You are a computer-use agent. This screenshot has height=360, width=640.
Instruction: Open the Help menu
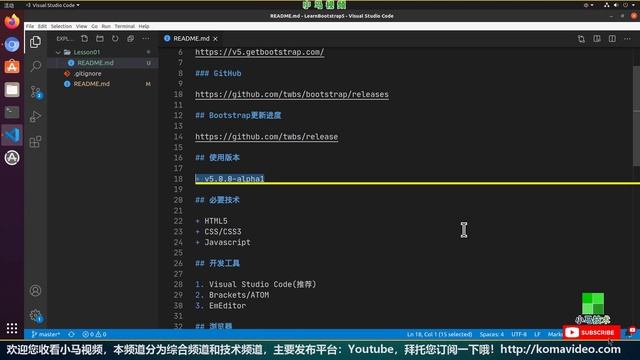coord(144,26)
